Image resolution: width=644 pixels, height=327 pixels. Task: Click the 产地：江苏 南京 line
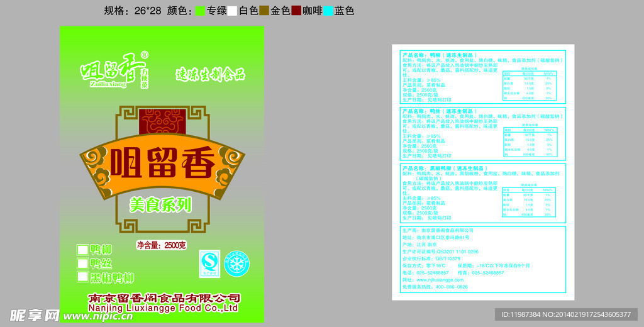[419, 245]
